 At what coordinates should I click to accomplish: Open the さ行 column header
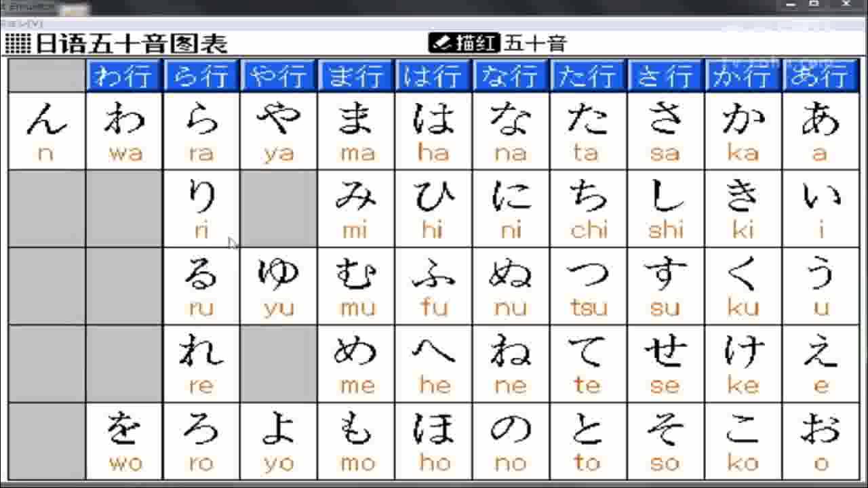(x=665, y=76)
